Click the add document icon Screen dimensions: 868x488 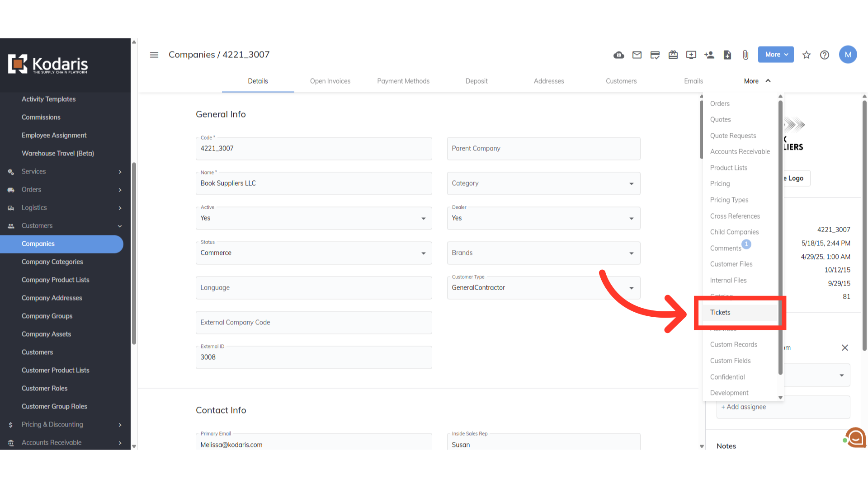coord(727,55)
